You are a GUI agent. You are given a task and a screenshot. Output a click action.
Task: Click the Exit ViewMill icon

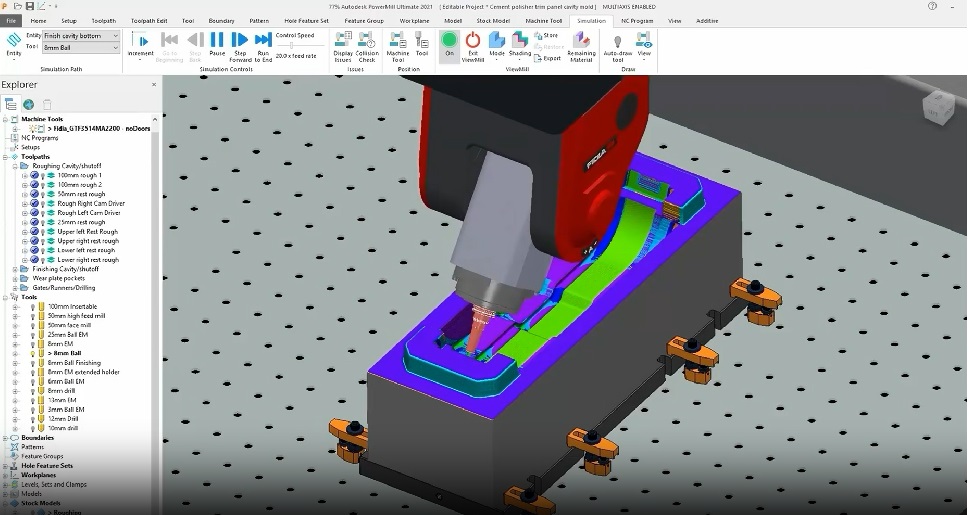coord(472,45)
